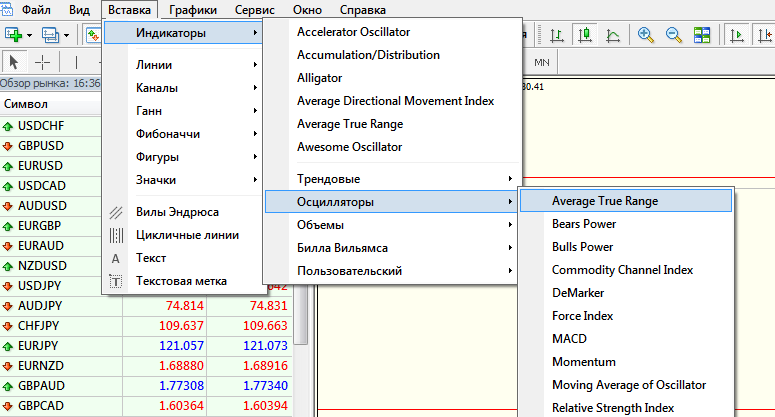The width and height of the screenshot is (775, 417).
Task: Select Bears Power oscillator
Action: (x=584, y=224)
